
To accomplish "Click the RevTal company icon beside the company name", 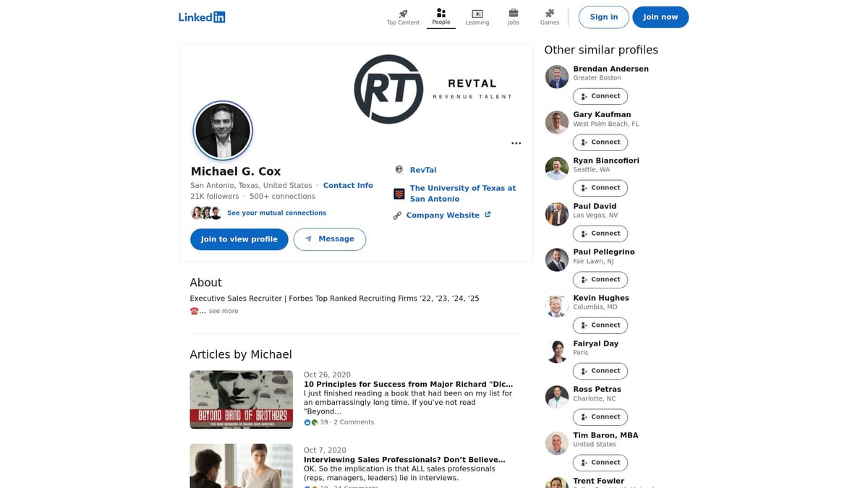I will click(x=399, y=169).
